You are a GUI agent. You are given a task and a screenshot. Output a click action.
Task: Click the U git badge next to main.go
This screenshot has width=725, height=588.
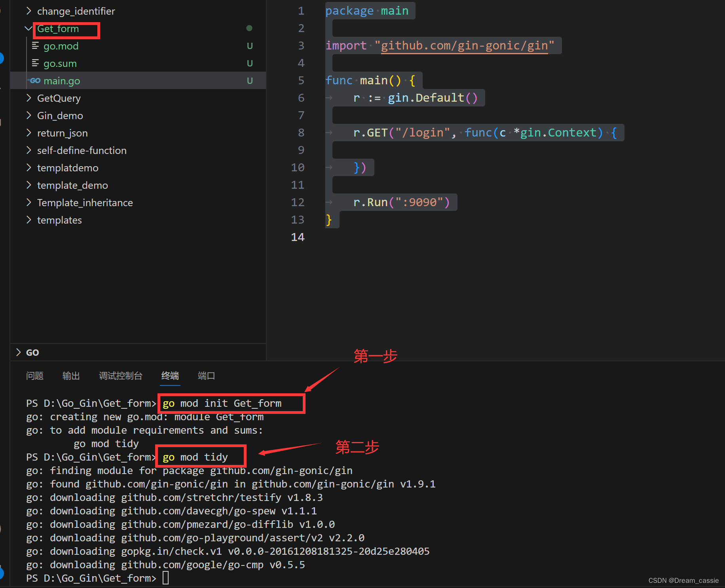pos(250,80)
